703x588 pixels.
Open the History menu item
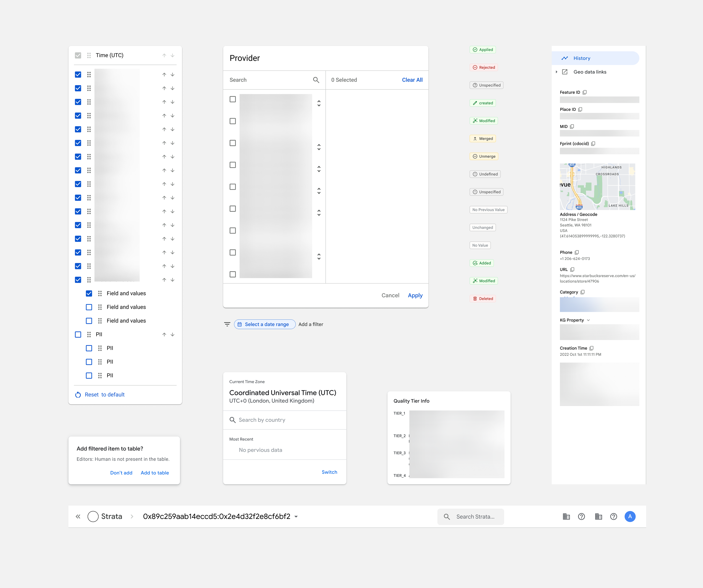(x=595, y=58)
